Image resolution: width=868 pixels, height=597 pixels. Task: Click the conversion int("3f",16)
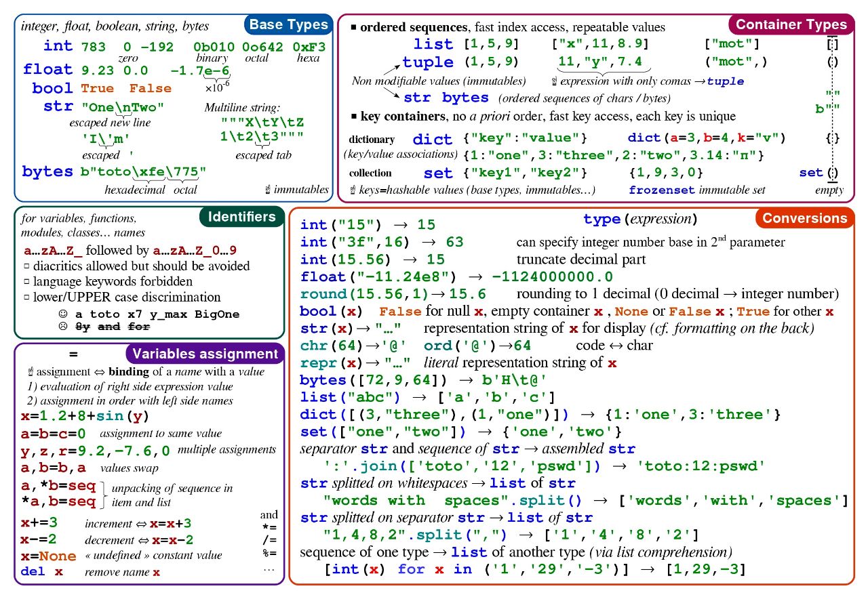354,242
